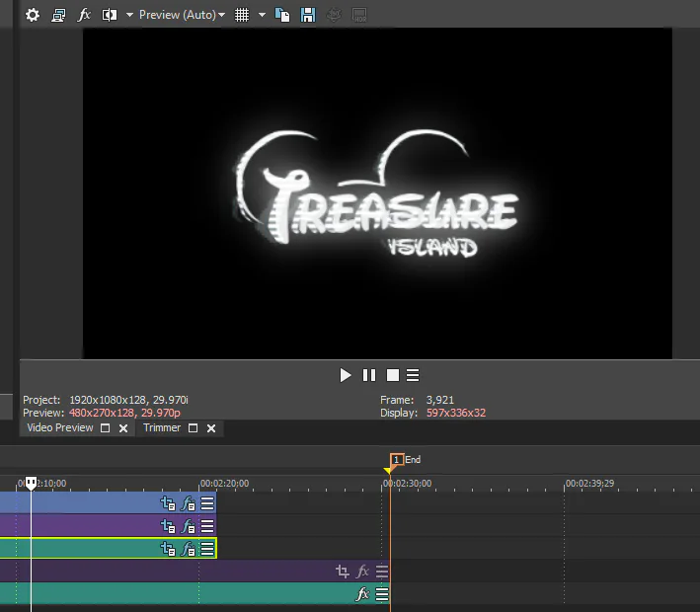The height and width of the screenshot is (612, 700).
Task: Open Event FX on long dark purple clip
Action: coord(362,571)
